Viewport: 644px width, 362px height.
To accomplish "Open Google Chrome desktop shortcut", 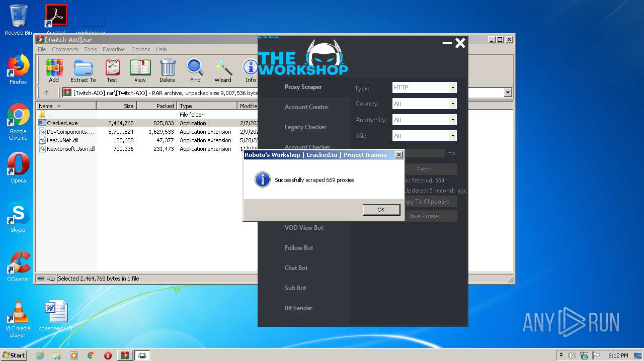I will (x=18, y=122).
